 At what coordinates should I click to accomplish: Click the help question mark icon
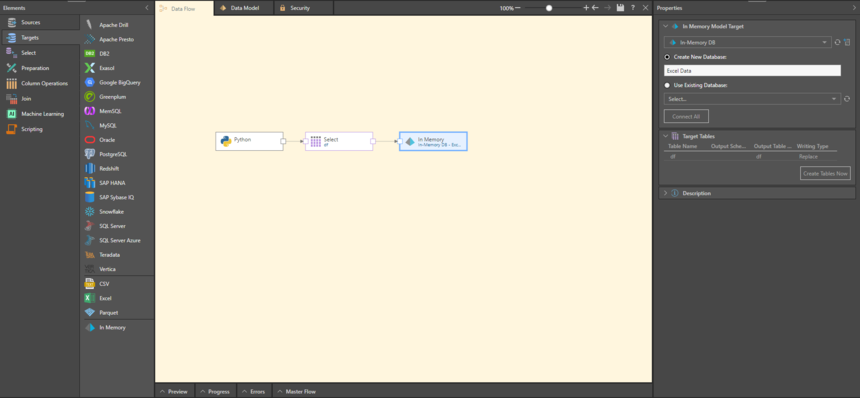[633, 8]
